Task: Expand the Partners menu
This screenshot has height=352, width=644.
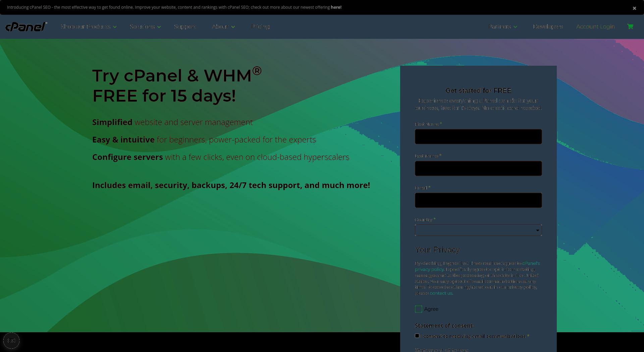Action: pos(503,26)
